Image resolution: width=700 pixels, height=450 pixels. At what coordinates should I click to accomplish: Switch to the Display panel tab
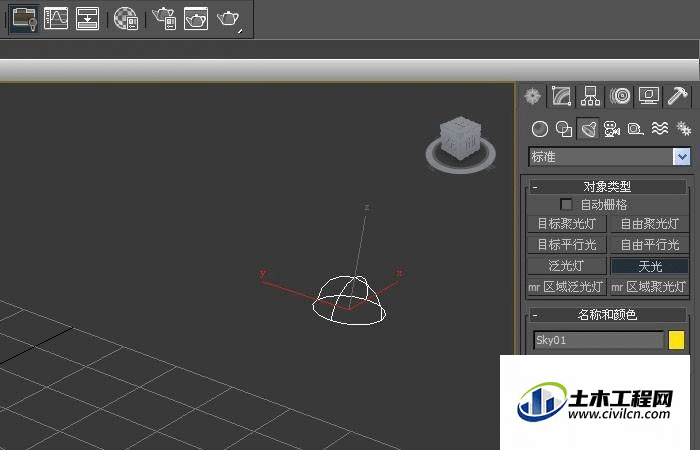649,96
